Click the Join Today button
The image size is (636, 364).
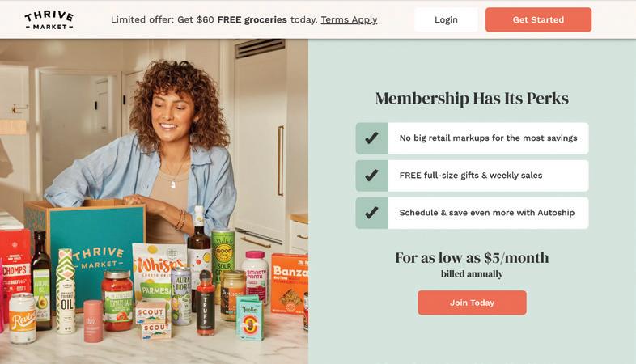click(x=472, y=303)
